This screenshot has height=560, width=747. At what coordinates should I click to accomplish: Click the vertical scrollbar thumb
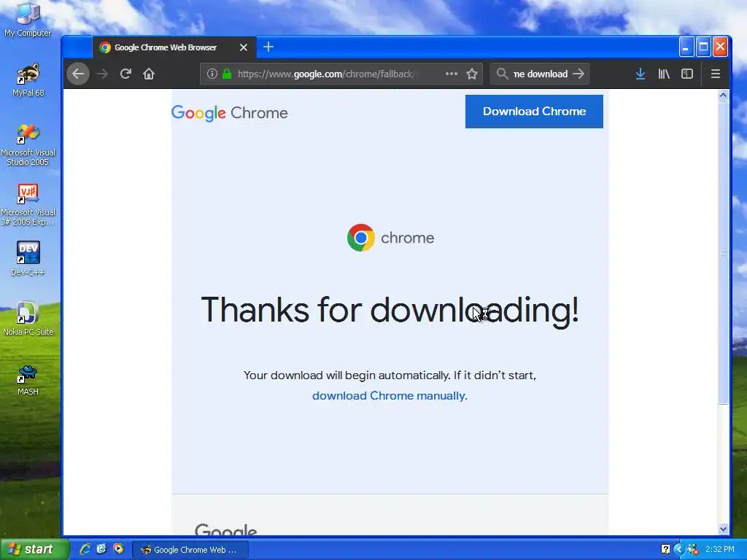pyautogui.click(x=723, y=252)
